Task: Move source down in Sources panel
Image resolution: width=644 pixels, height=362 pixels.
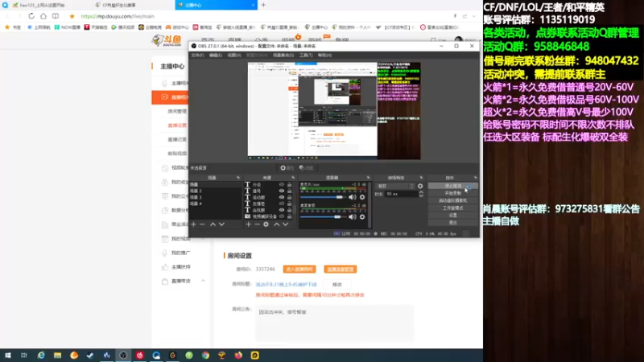Action: pos(286,224)
